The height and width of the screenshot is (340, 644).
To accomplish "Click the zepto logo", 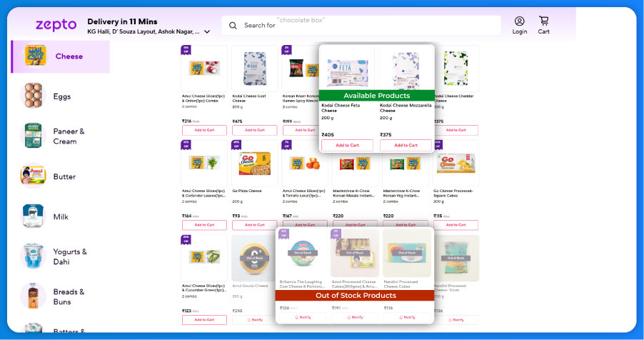I will tap(56, 25).
